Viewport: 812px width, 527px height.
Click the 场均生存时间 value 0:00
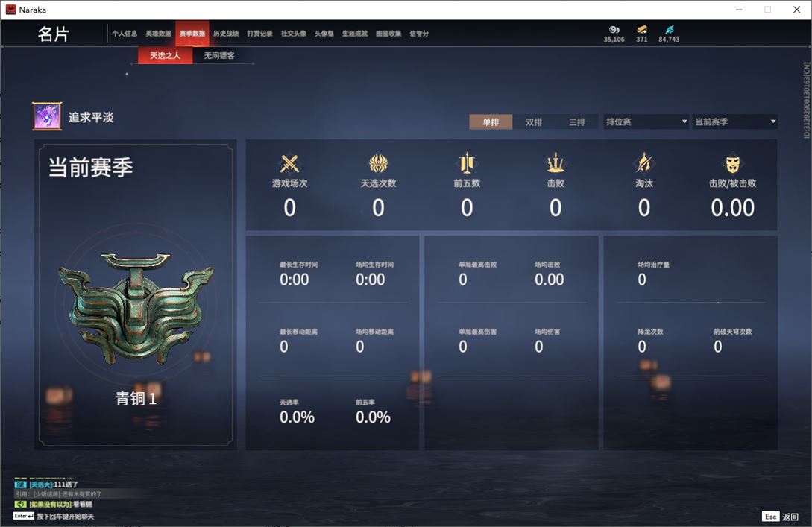371,280
